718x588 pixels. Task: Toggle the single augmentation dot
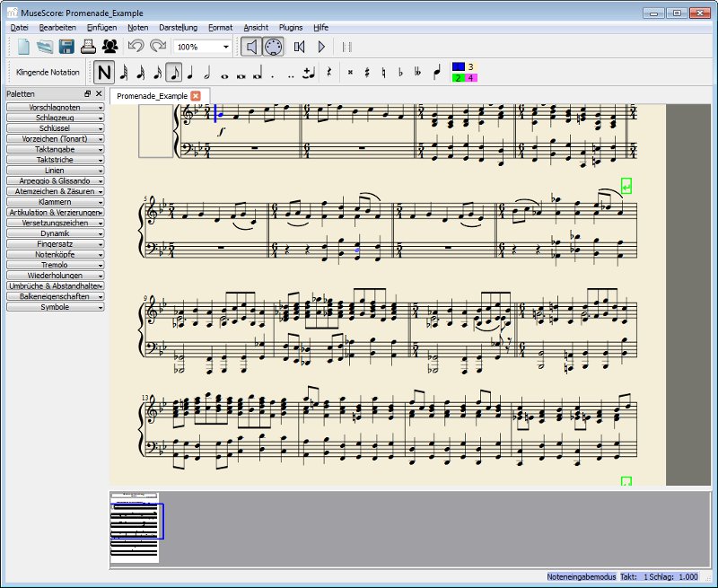[273, 76]
